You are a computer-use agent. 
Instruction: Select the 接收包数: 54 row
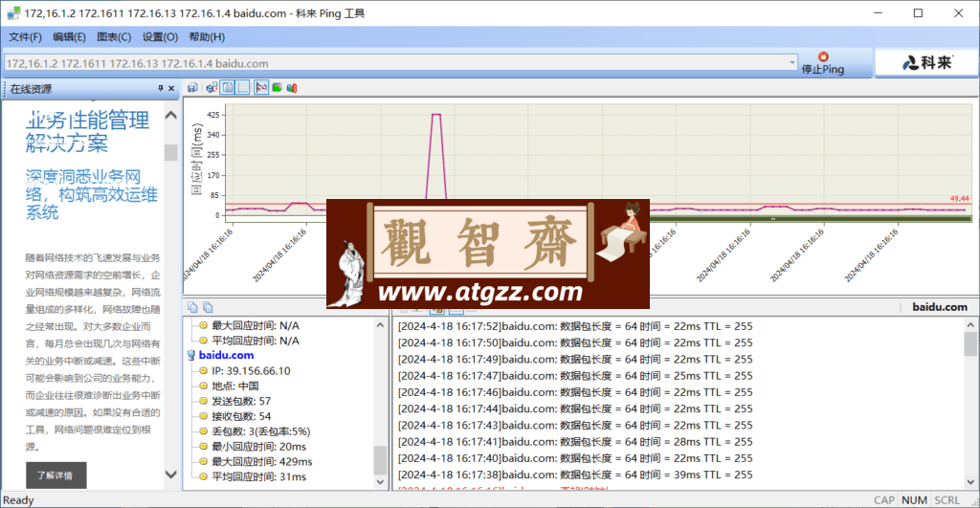click(x=241, y=416)
